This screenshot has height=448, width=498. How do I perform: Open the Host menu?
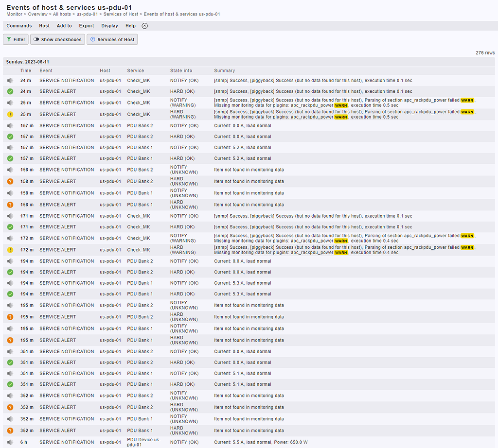coord(44,25)
